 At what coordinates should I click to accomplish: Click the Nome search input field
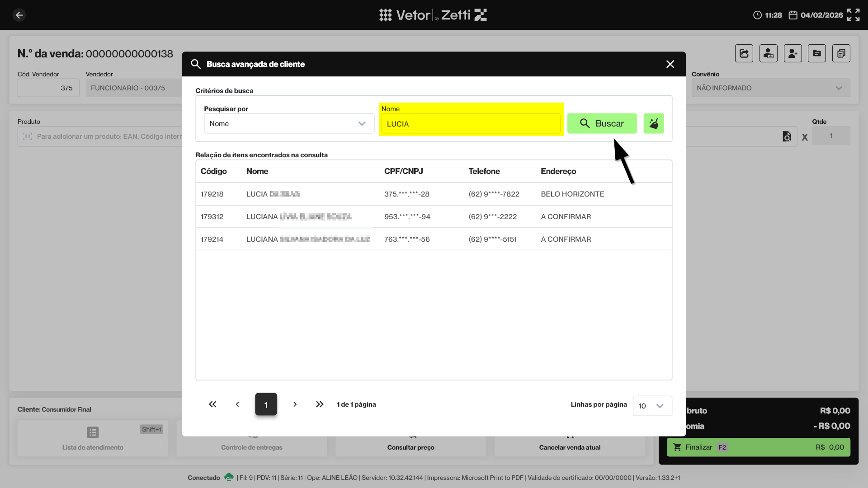click(x=470, y=124)
